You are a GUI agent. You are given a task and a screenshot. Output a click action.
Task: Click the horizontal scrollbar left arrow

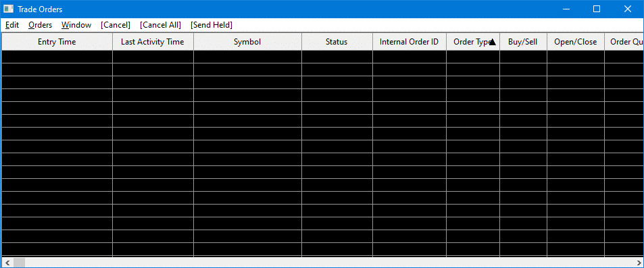click(x=7, y=263)
